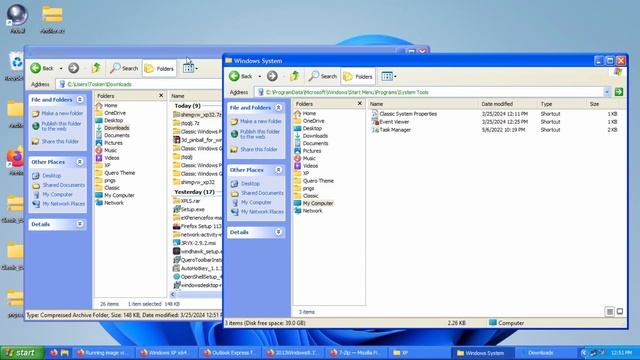Click Up folder icon in Downloads window

(96, 68)
